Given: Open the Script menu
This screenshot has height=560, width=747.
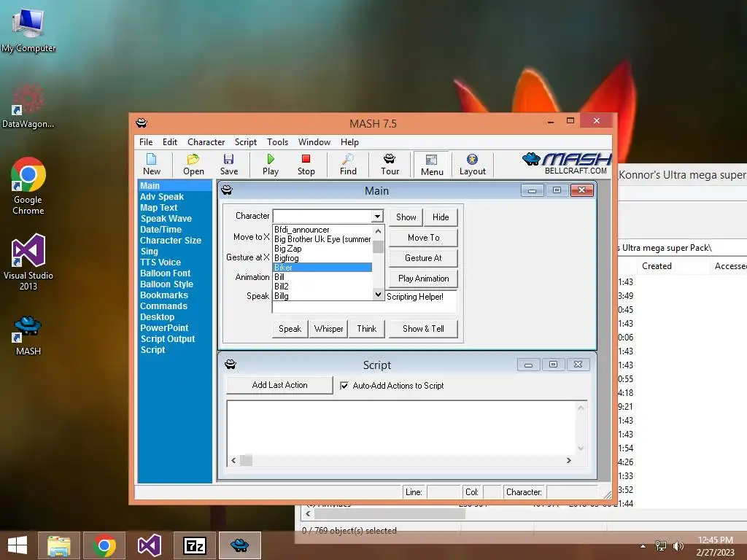Looking at the screenshot, I should point(245,142).
